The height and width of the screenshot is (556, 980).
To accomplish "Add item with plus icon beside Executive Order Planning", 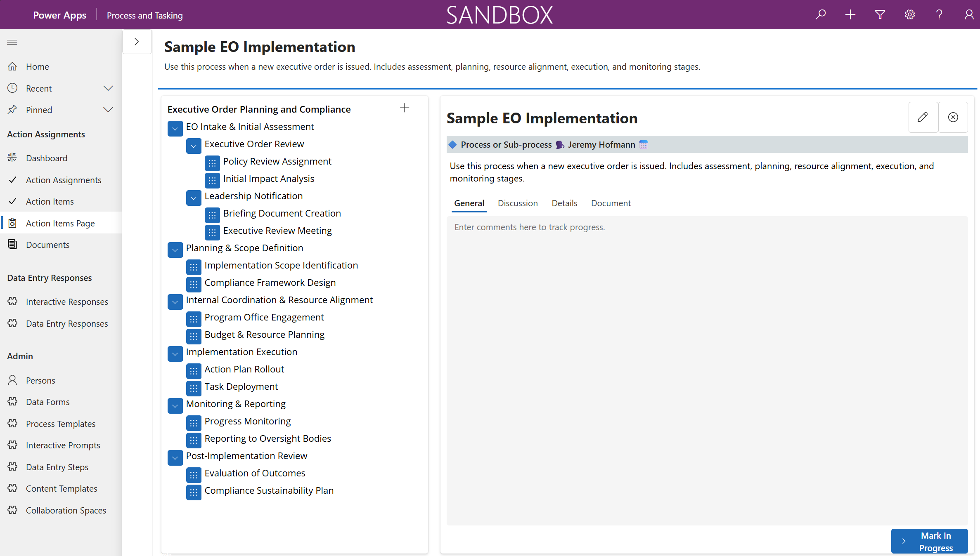I will [x=405, y=108].
